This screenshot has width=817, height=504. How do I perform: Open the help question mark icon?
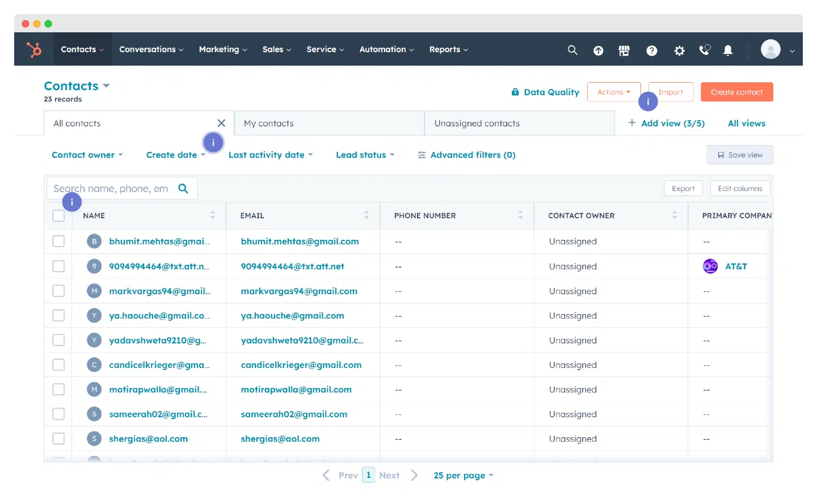pyautogui.click(x=651, y=50)
